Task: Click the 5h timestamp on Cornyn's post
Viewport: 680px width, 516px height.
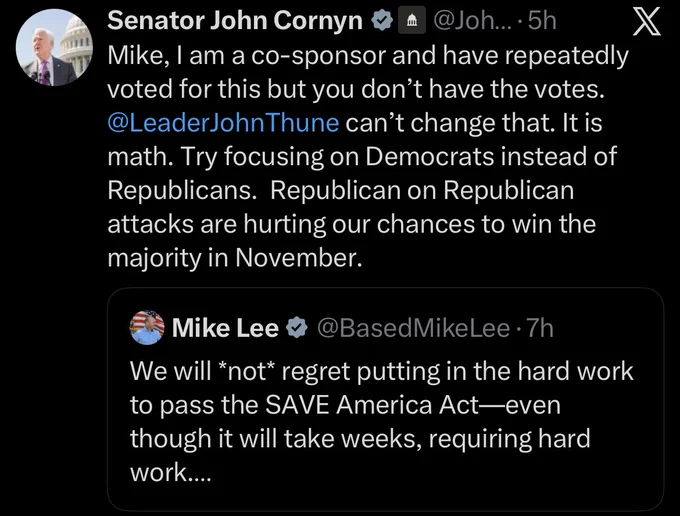Action: click(542, 21)
